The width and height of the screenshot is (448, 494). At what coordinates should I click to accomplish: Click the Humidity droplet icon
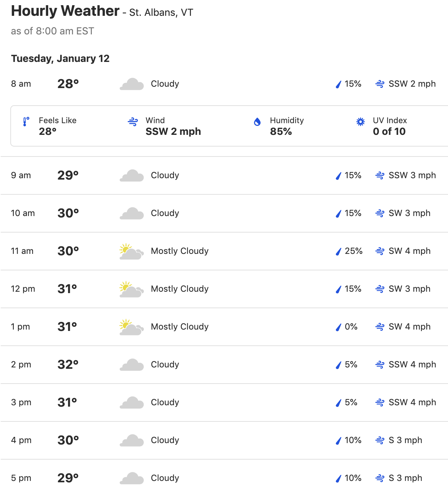pos(257,122)
